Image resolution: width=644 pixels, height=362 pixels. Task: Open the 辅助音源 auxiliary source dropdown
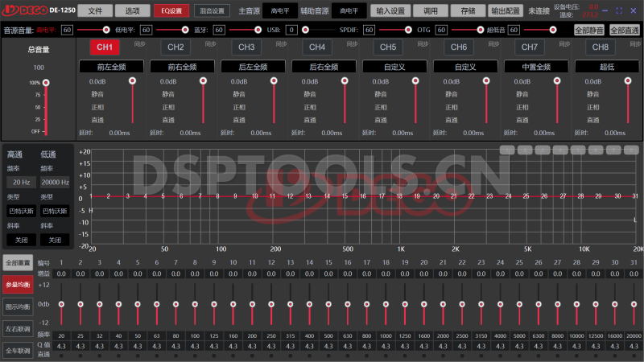349,11
